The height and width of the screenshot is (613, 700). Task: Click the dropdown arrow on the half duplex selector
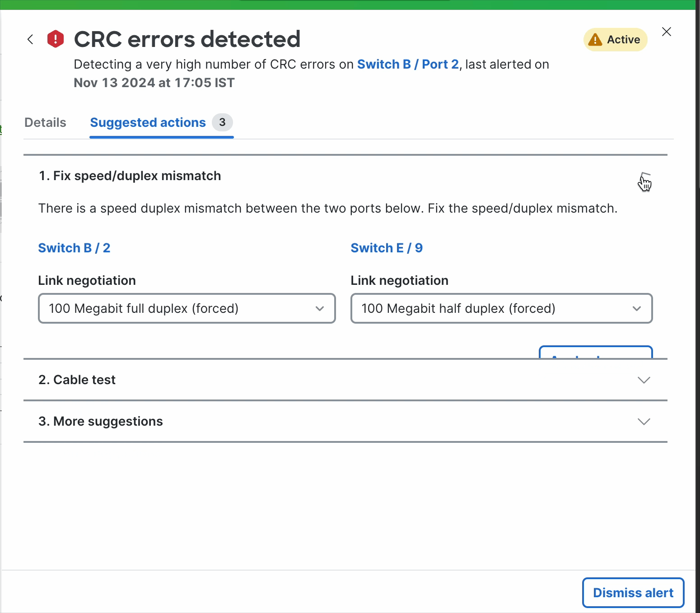pos(637,308)
